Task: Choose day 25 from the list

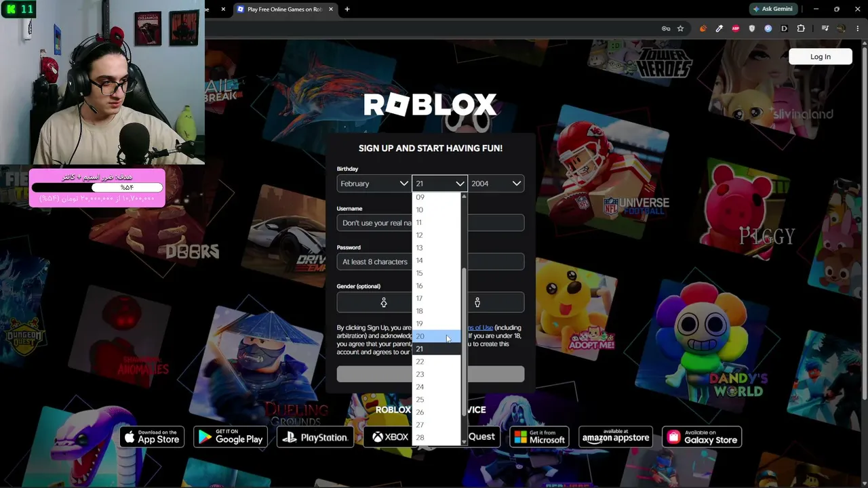Action: click(x=437, y=400)
